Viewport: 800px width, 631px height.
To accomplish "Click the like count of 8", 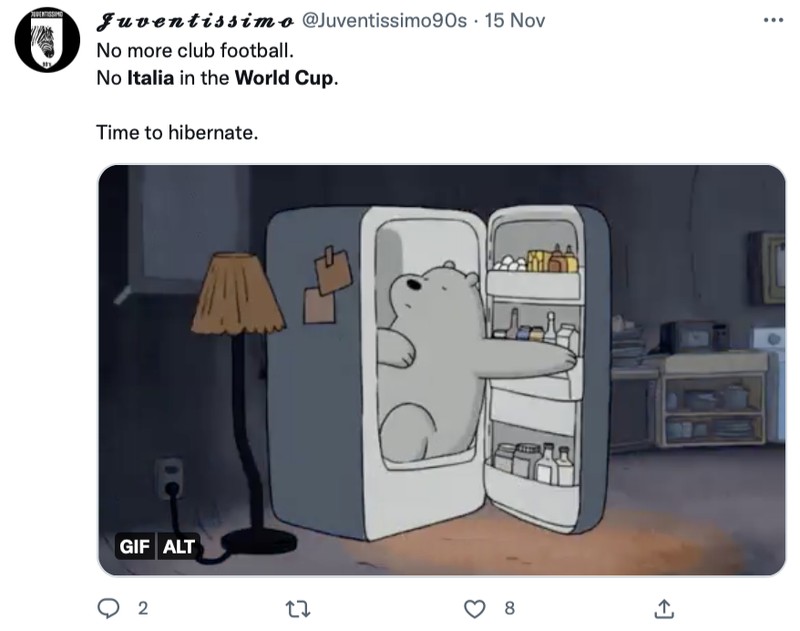I will coord(510,608).
